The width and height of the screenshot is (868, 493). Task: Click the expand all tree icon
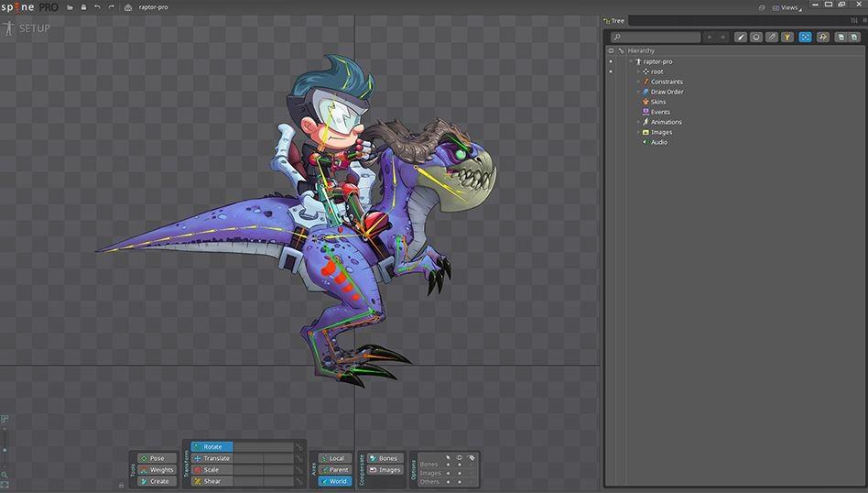[x=841, y=38]
